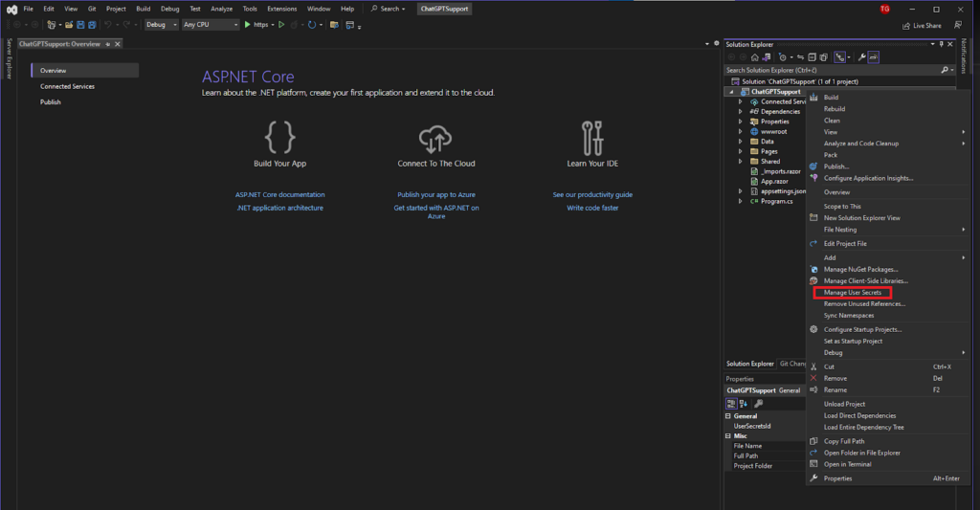Click Sync with Active Document arrows icon
The image size is (980, 510).
801,57
